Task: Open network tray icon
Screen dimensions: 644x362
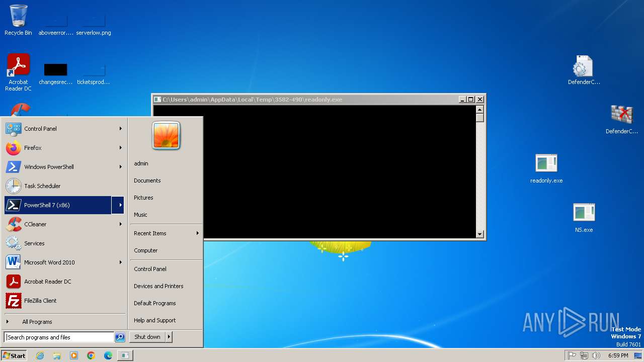Action: coord(584,355)
